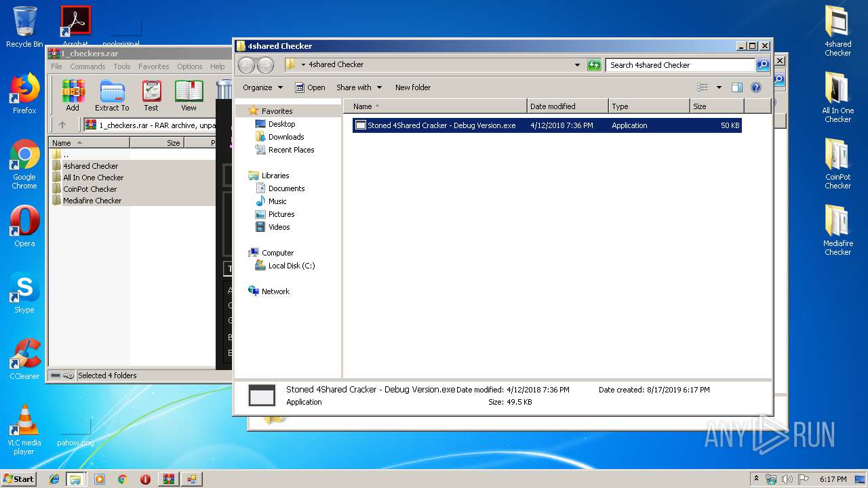Select Stoned 4Shared Cracker Debug Version.exe file
The image size is (868, 488).
click(x=547, y=125)
